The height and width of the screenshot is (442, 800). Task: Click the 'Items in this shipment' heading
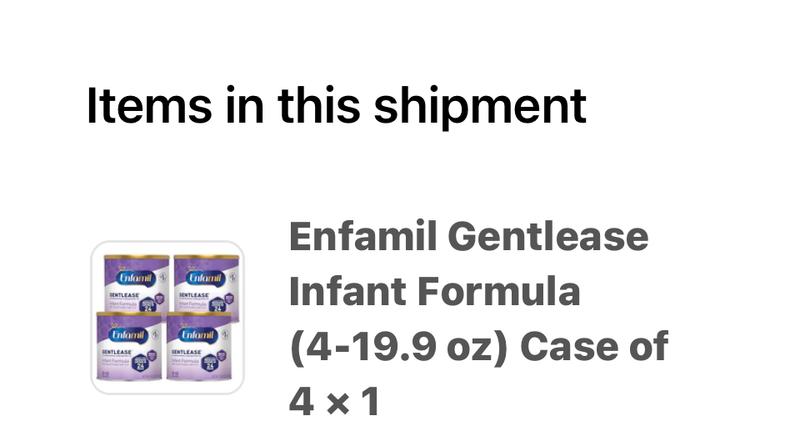coord(336,106)
